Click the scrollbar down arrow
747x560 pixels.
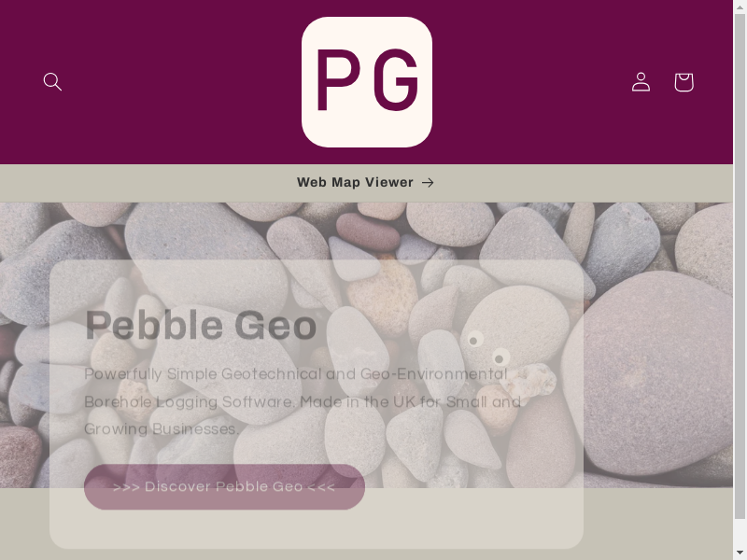pyautogui.click(x=740, y=553)
